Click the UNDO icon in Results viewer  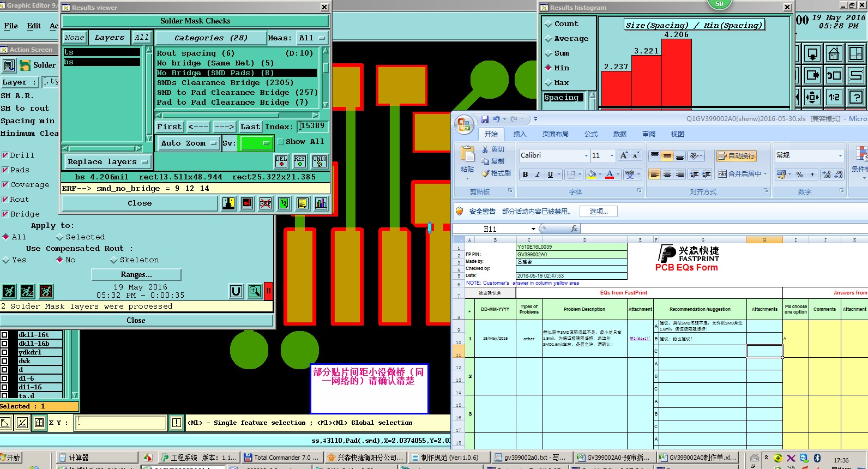(320, 161)
